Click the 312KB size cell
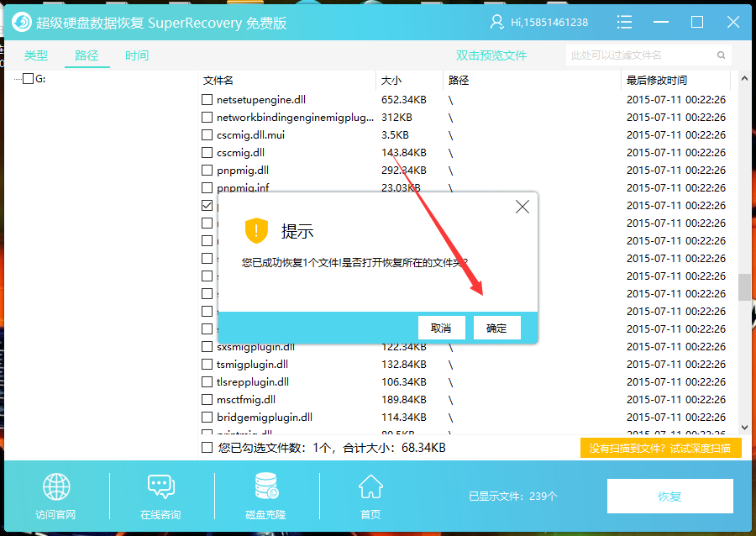This screenshot has width=756, height=536. point(396,118)
